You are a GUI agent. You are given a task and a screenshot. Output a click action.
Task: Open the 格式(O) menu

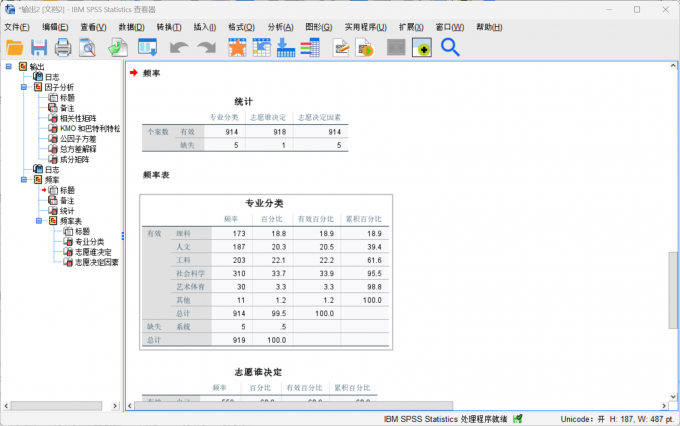coord(242,27)
